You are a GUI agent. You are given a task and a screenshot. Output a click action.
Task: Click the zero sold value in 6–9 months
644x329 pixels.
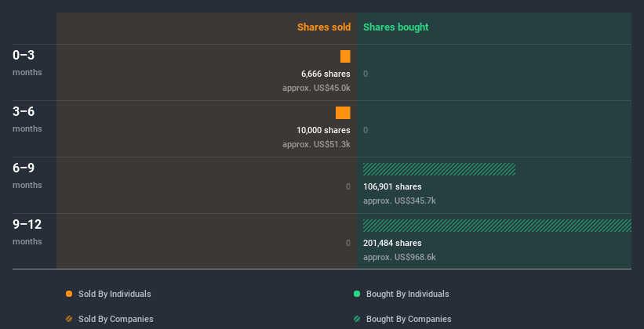(348, 186)
